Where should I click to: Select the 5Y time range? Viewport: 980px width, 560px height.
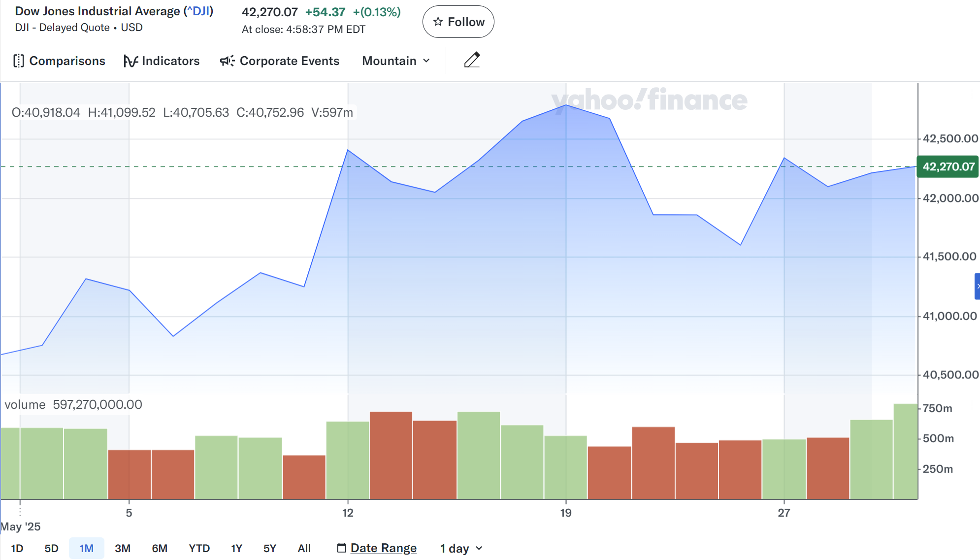pos(270,548)
